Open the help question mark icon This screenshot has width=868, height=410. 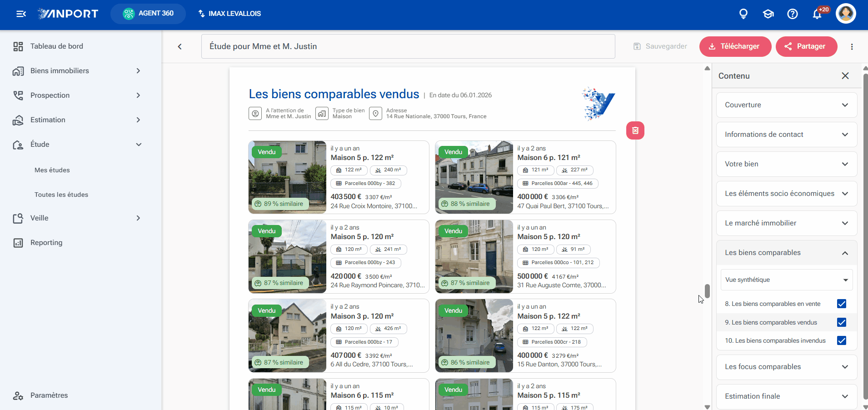coord(793,14)
